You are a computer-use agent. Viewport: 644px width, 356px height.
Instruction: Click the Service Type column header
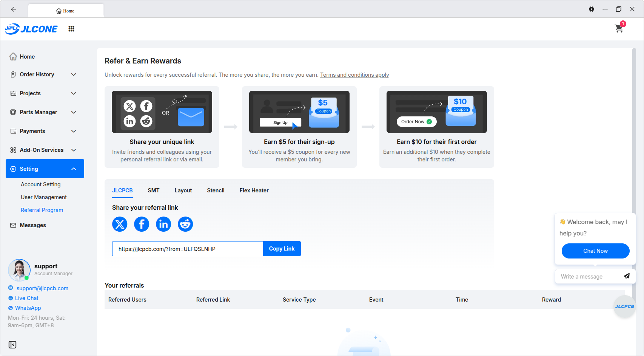point(299,300)
